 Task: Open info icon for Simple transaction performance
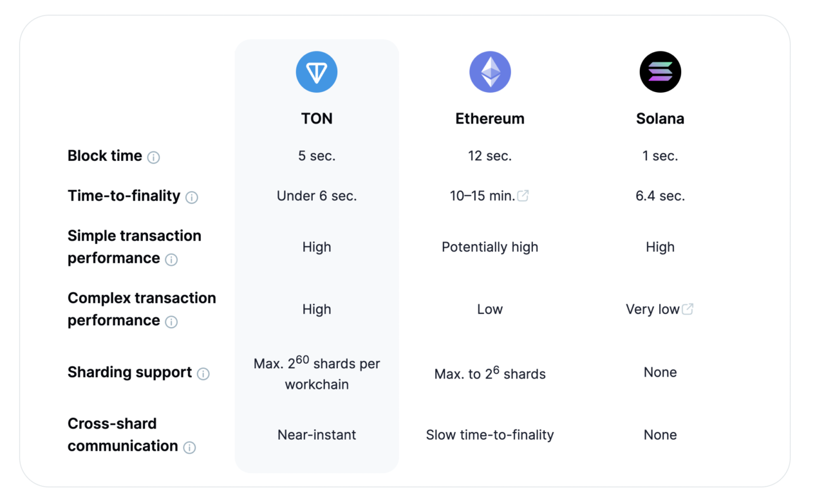[171, 259]
